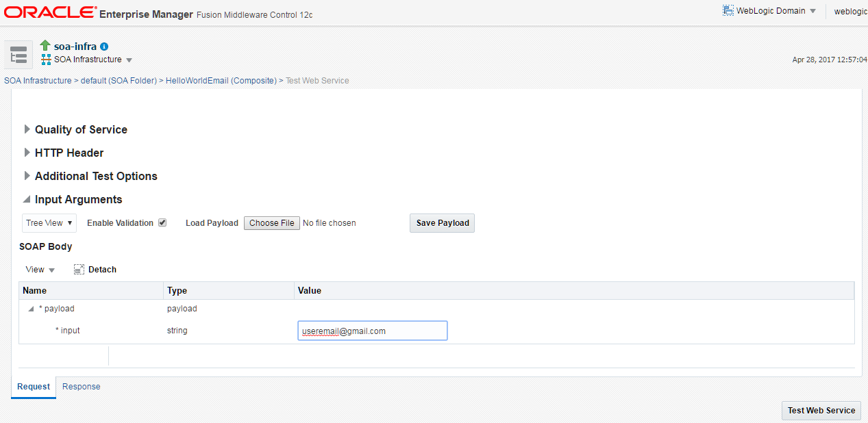The width and height of the screenshot is (868, 423).
Task: Click the Detach table icon
Action: (78, 268)
